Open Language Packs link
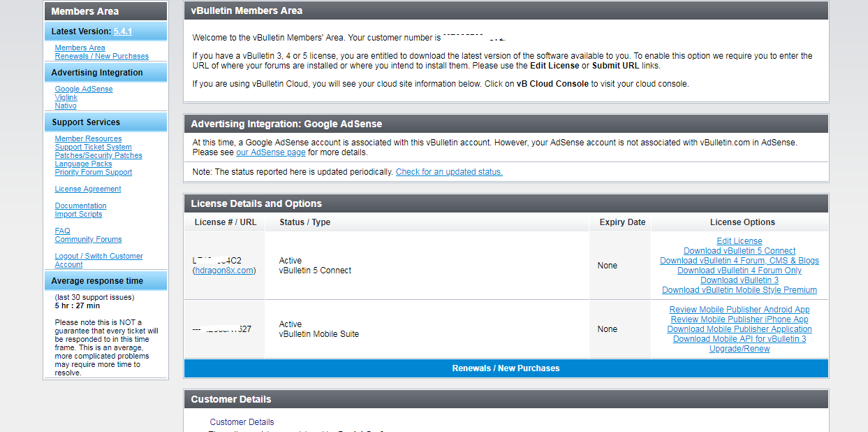Image resolution: width=868 pixels, height=432 pixels. (83, 164)
